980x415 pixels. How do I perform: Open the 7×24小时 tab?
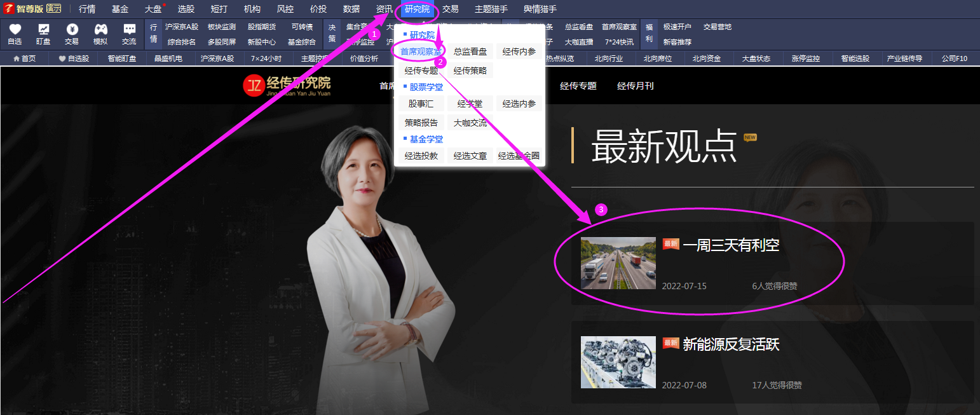point(266,58)
